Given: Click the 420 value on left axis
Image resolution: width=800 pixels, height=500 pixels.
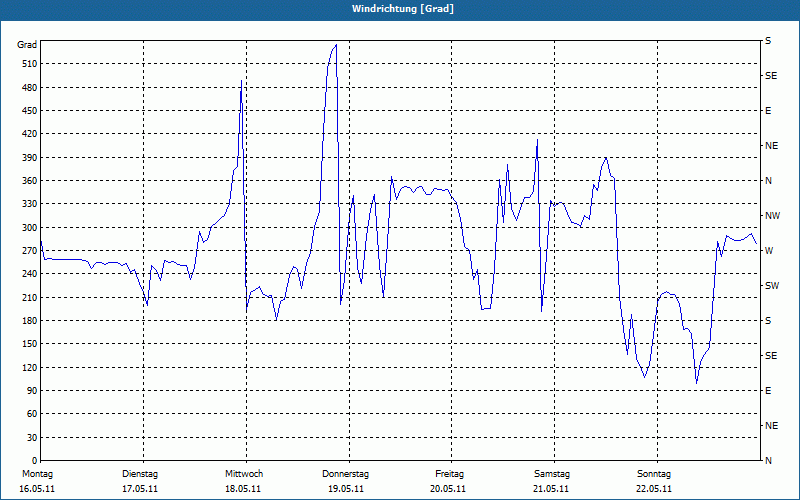Looking at the screenshot, I should (30, 134).
